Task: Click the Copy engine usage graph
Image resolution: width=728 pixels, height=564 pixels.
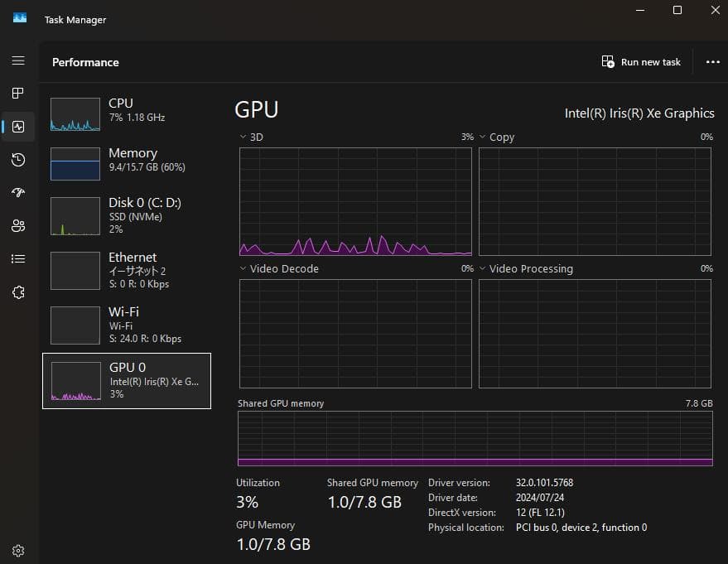Action: click(595, 201)
